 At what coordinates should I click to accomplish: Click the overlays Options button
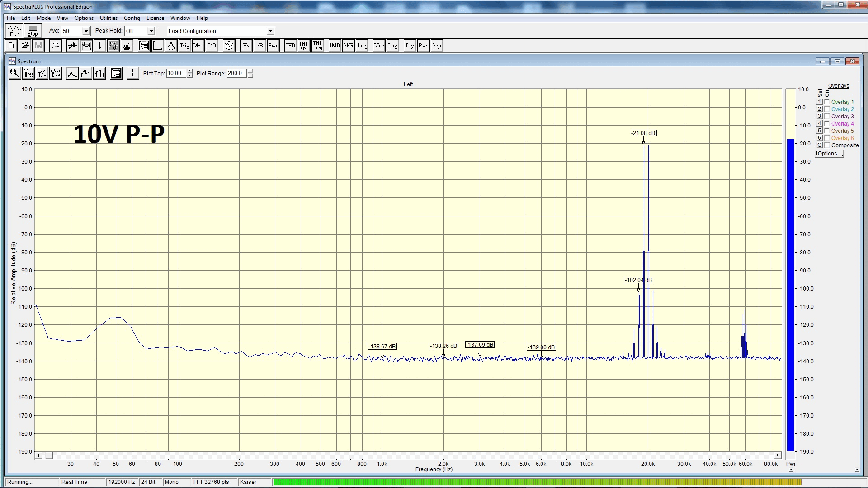[x=830, y=154]
